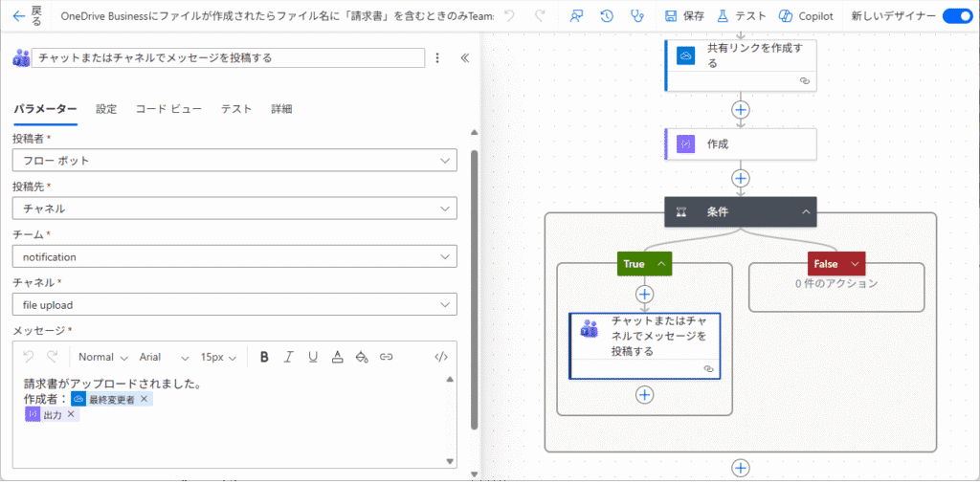The width and height of the screenshot is (980, 484).
Task: Undo in the message editor toolbar
Action: [x=28, y=357]
